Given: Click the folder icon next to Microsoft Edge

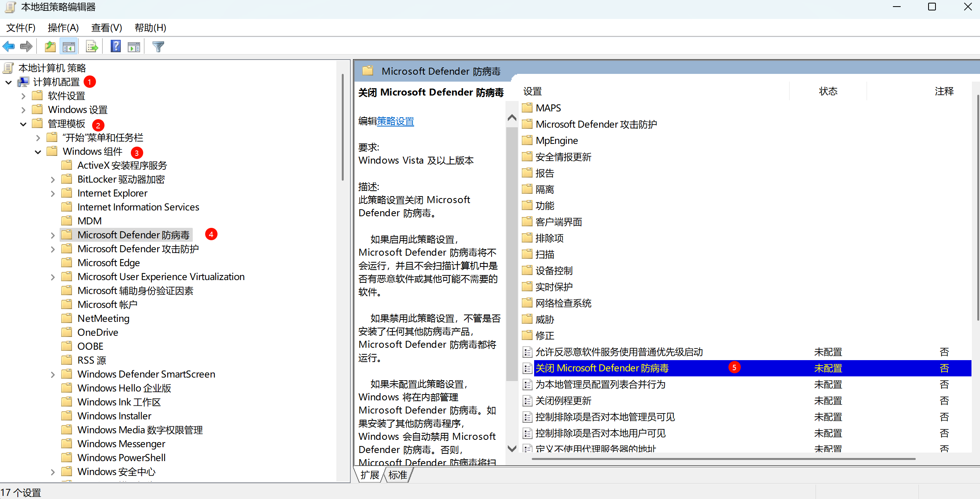Looking at the screenshot, I should tap(67, 263).
